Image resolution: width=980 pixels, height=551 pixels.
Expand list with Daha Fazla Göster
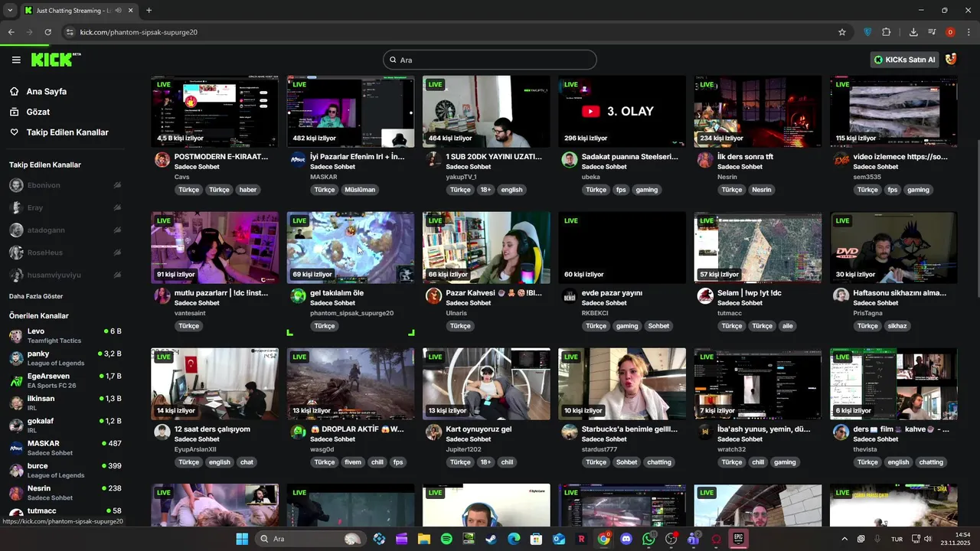(x=36, y=296)
